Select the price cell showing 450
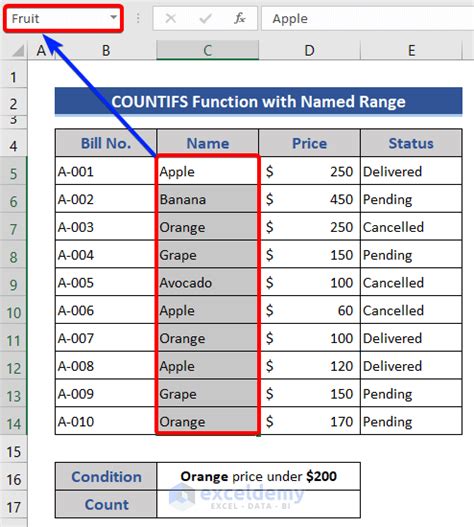474x527 pixels. pos(309,199)
